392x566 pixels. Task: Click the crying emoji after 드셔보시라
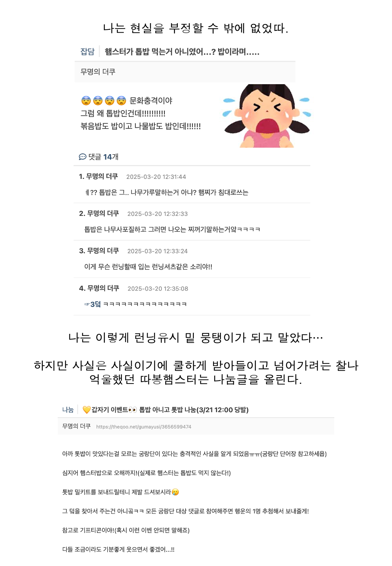pyautogui.click(x=175, y=492)
